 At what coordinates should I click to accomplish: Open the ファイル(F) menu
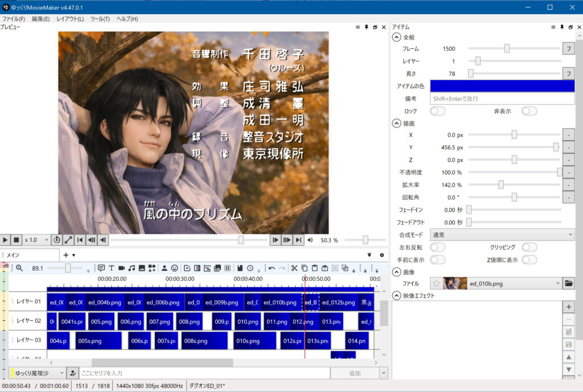(14, 19)
